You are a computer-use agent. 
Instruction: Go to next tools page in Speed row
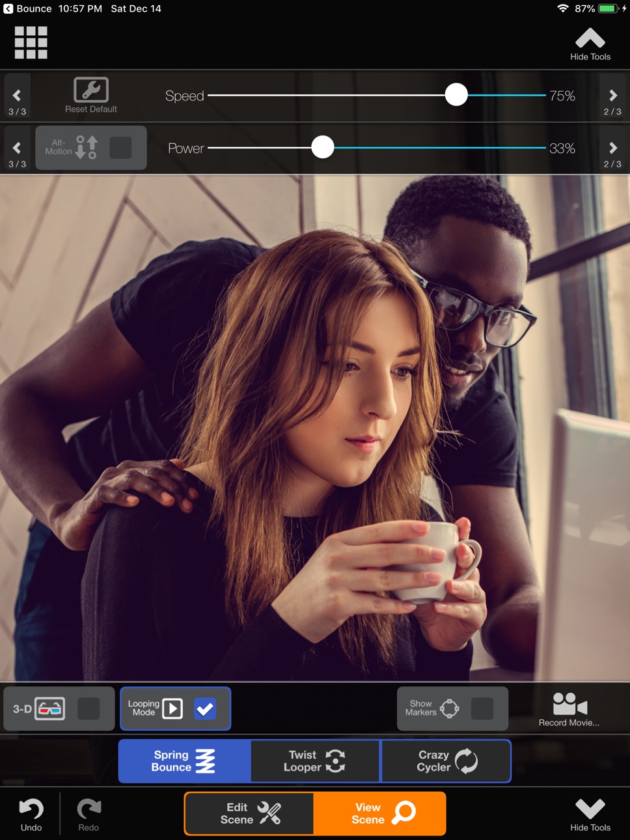[612, 96]
